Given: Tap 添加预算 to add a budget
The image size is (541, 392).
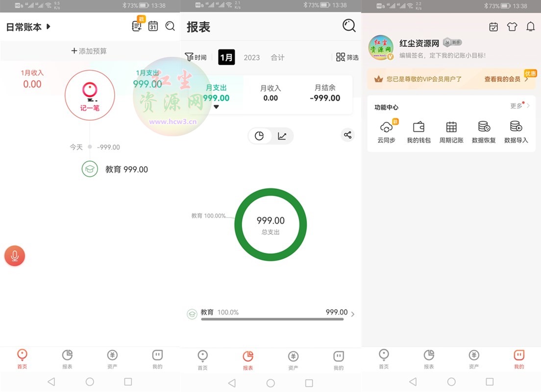Looking at the screenshot, I should (89, 51).
